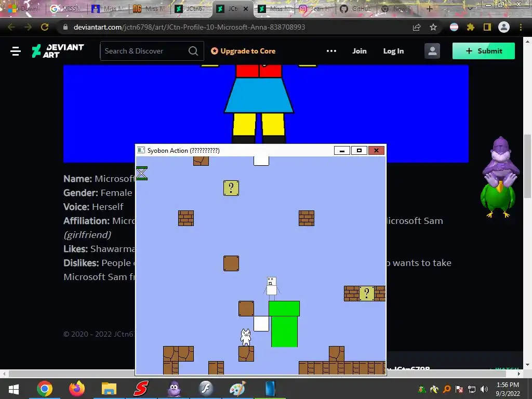Click the purple gorilla and parrot desktop buddy
This screenshot has width=532, height=399.
click(x=500, y=177)
